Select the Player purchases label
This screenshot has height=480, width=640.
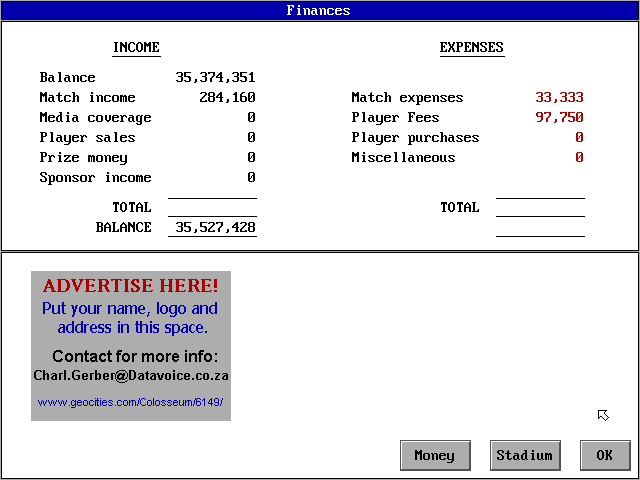(415, 138)
